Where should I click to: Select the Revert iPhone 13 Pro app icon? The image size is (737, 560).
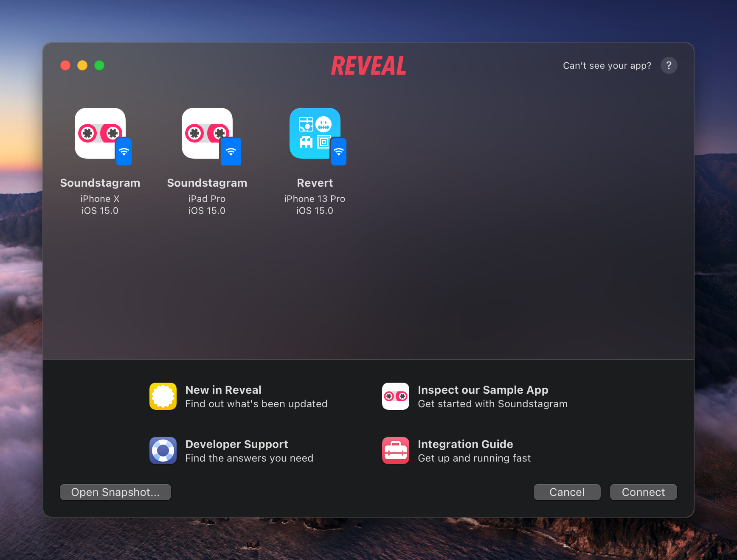(x=315, y=133)
